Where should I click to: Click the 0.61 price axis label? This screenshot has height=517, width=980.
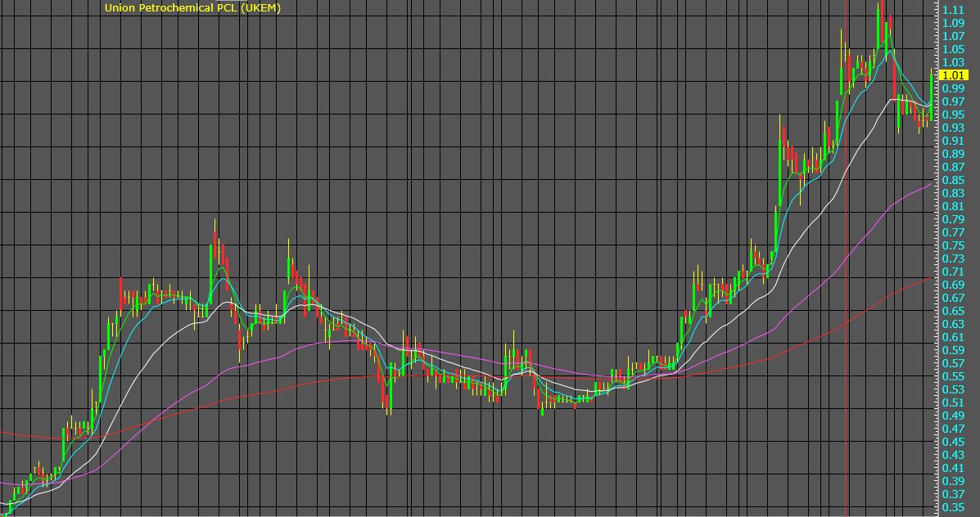(953, 336)
